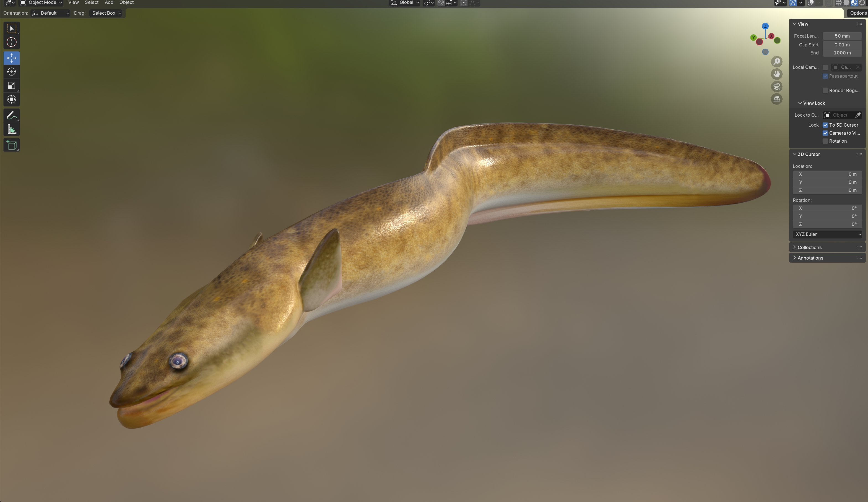Image resolution: width=868 pixels, height=502 pixels.
Task: Open the Select menu
Action: [x=91, y=3]
